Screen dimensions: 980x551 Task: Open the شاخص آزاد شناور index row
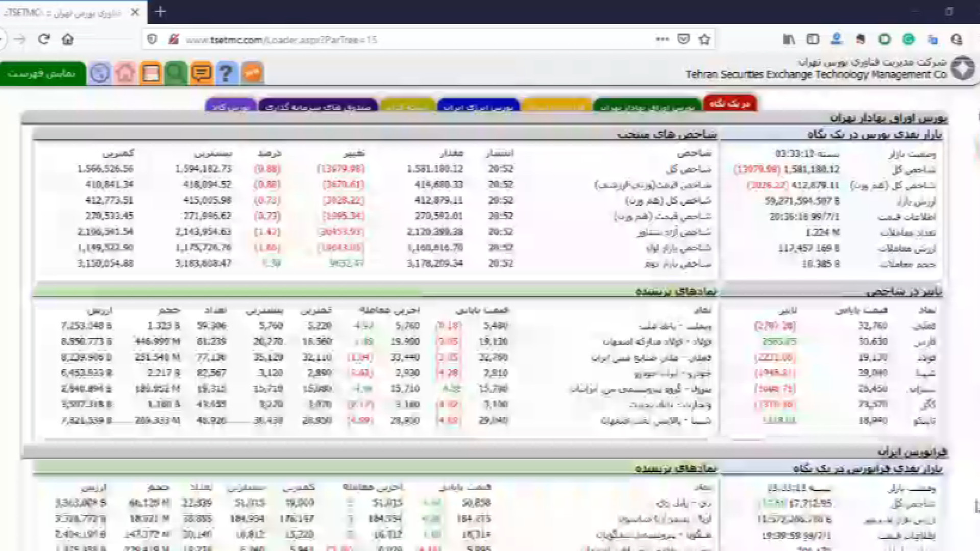[x=674, y=232]
